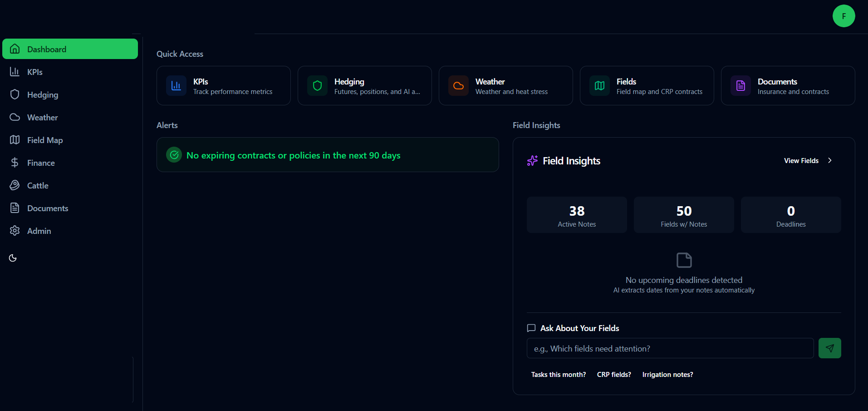Focus the Which fields need attention input

point(670,348)
